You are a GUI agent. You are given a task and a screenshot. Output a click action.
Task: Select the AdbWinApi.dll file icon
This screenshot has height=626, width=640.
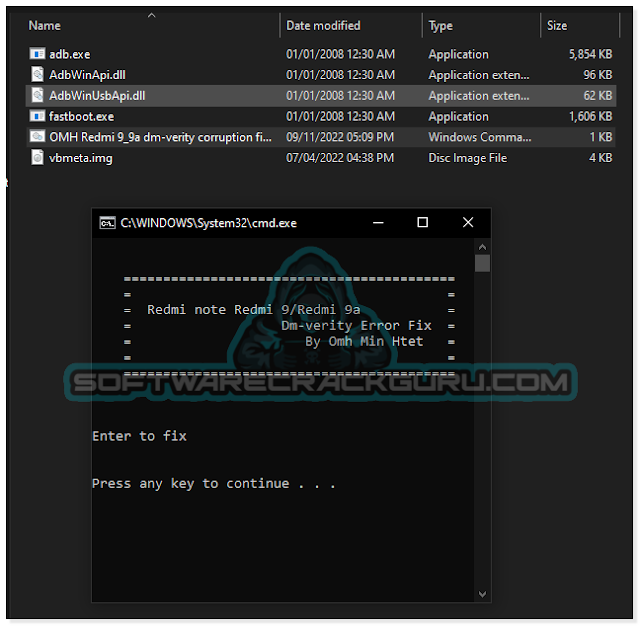coord(37,74)
